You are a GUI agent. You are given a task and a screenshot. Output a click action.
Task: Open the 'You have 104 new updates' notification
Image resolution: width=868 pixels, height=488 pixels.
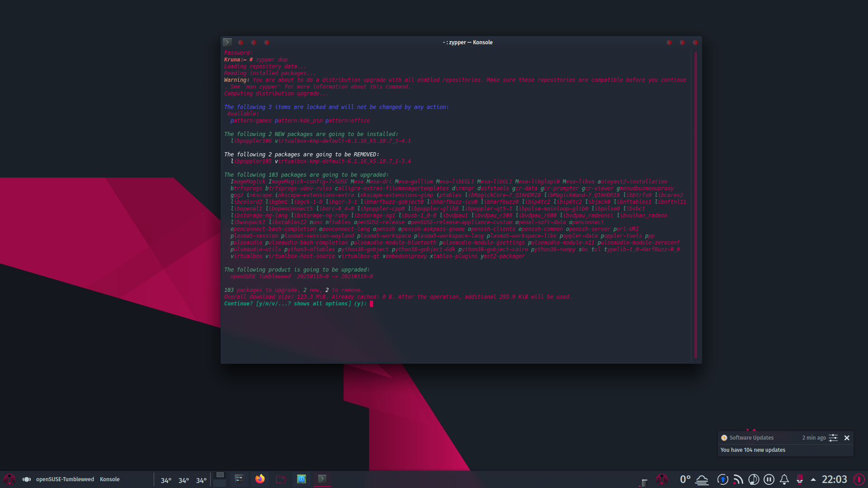point(753,450)
